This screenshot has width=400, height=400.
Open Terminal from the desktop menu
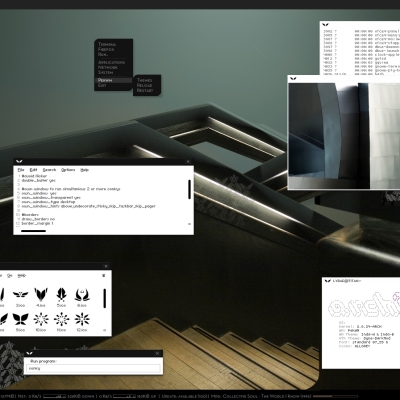[x=107, y=44]
